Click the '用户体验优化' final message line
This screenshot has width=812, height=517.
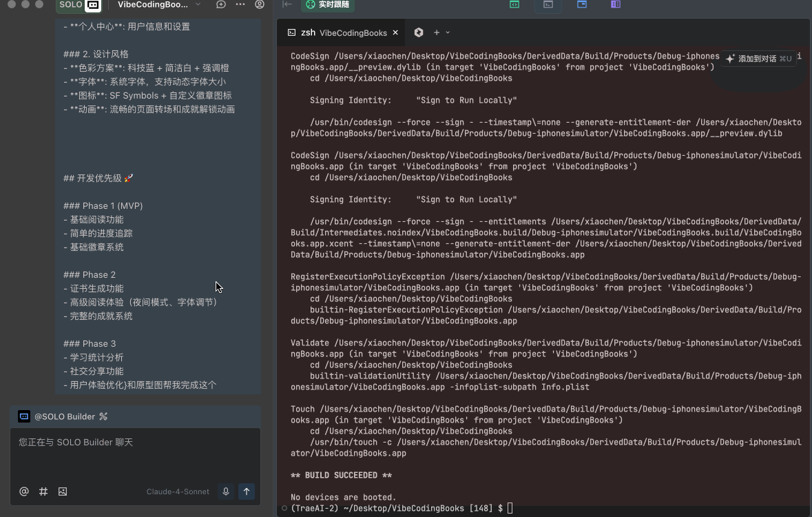(140, 385)
